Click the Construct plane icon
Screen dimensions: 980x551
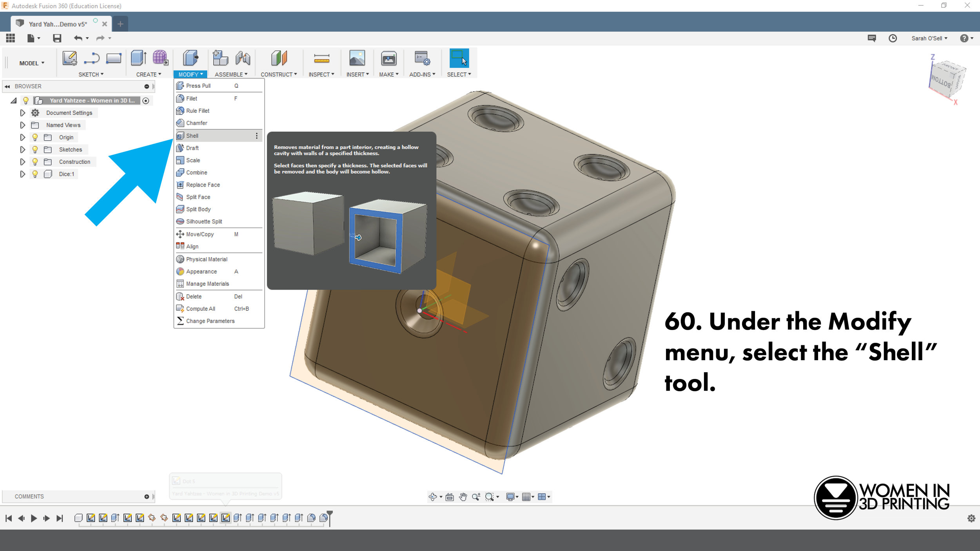tap(279, 58)
